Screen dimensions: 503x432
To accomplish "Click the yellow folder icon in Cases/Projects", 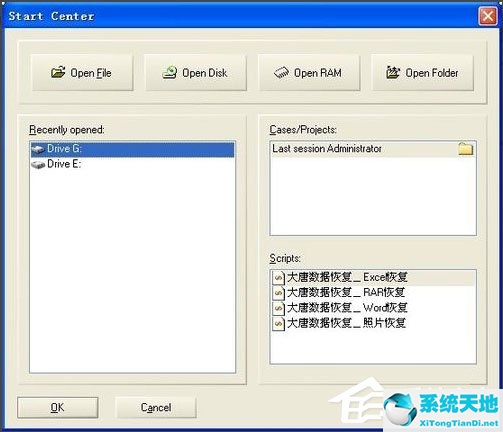I will [466, 149].
